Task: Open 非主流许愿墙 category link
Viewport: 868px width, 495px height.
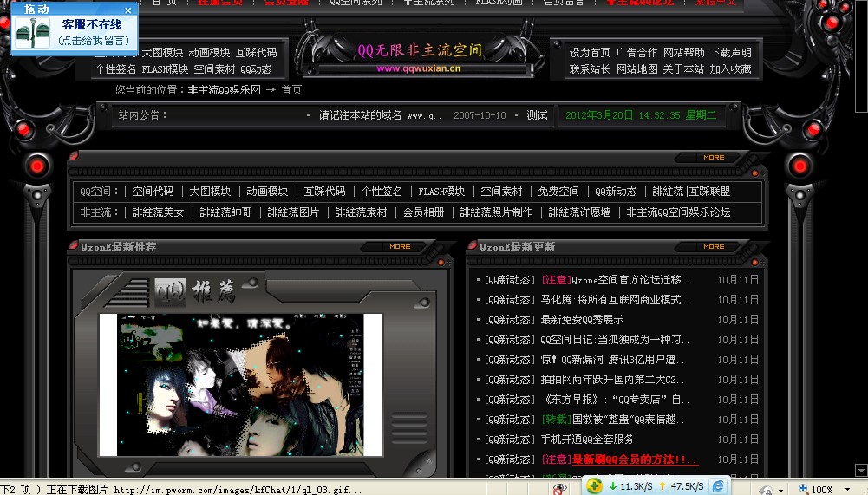Action: pyautogui.click(x=579, y=212)
